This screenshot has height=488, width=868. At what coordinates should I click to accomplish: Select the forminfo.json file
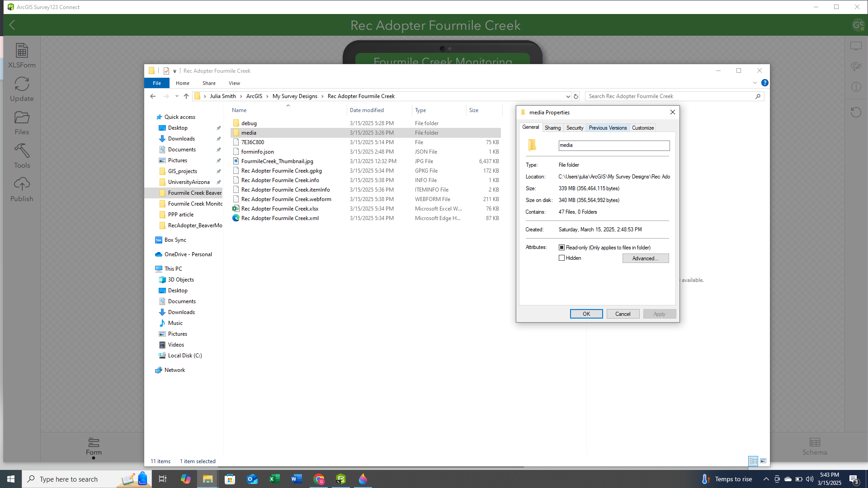[366, 152]
